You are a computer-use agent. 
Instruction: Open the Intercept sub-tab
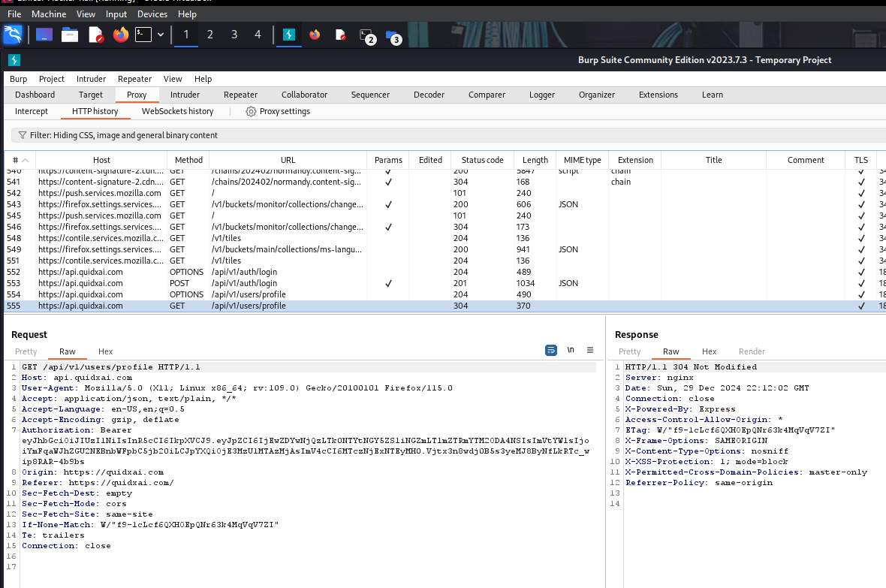tap(32, 111)
